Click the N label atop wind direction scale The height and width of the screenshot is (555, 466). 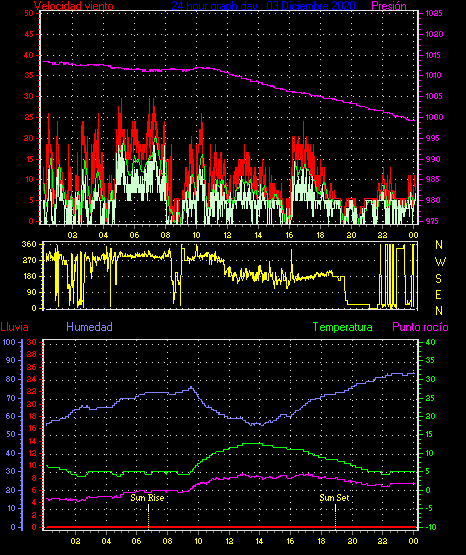439,245
